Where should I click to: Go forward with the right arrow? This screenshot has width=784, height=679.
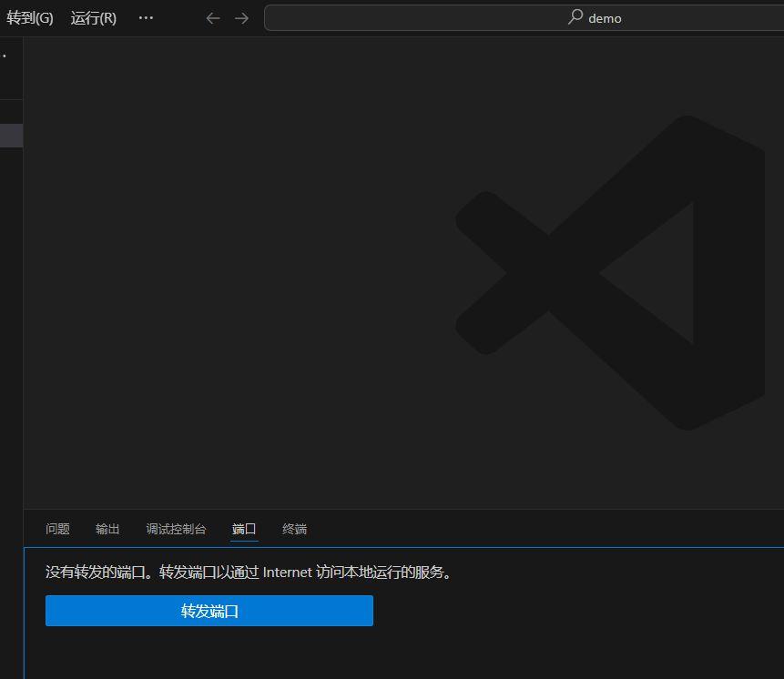tap(242, 18)
